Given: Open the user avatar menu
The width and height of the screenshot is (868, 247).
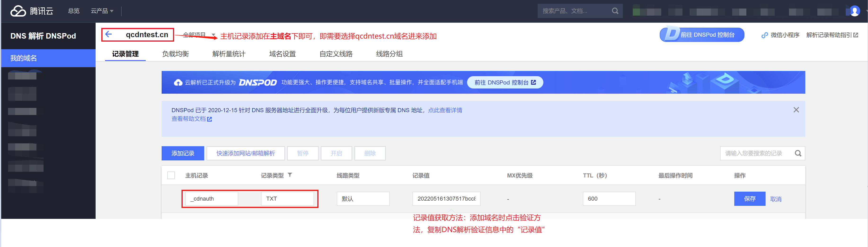Looking at the screenshot, I should click(855, 11).
